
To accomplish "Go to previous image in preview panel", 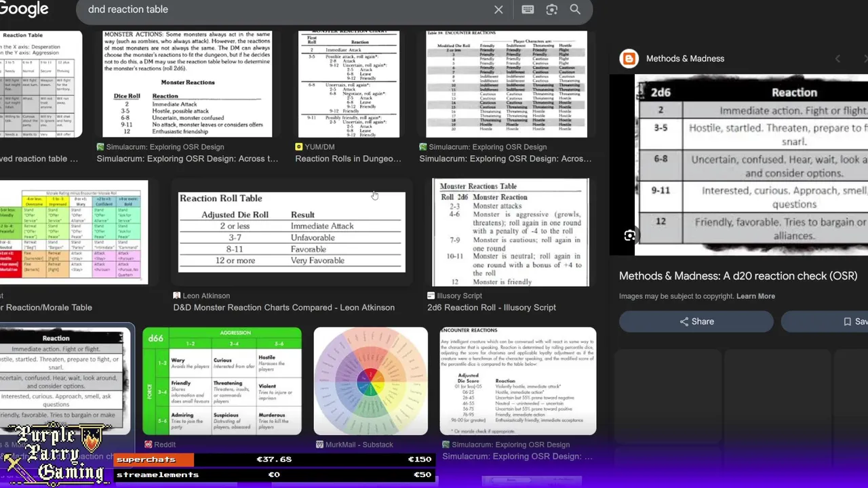I will pyautogui.click(x=837, y=59).
